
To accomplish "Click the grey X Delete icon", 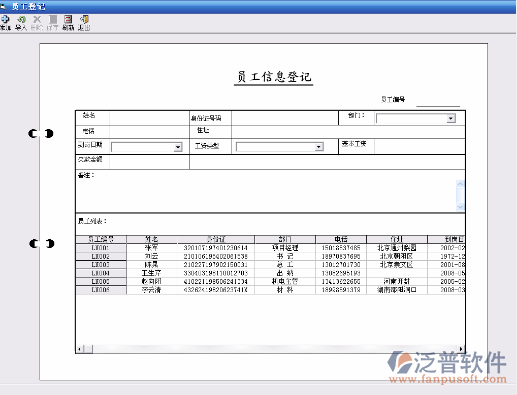I will [37, 20].
